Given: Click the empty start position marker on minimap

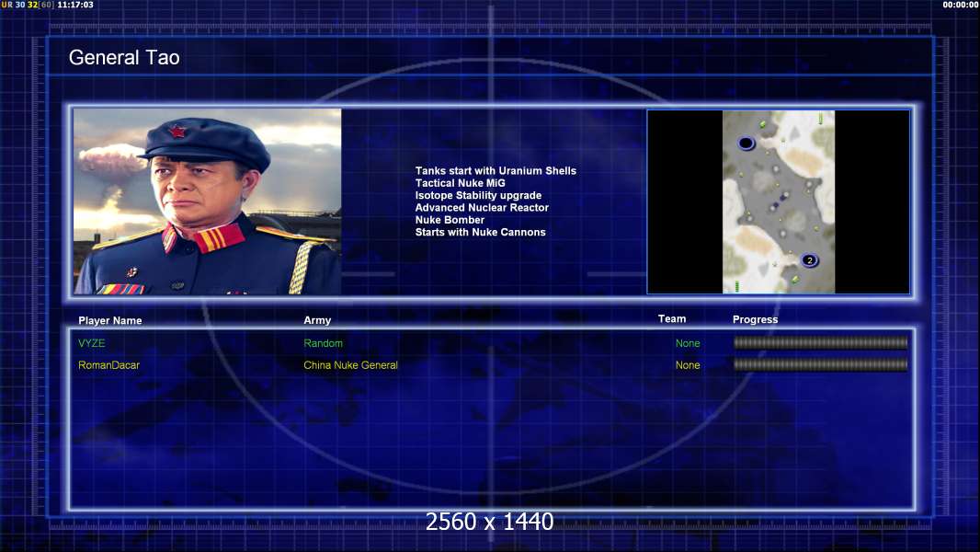Looking at the screenshot, I should [x=746, y=143].
